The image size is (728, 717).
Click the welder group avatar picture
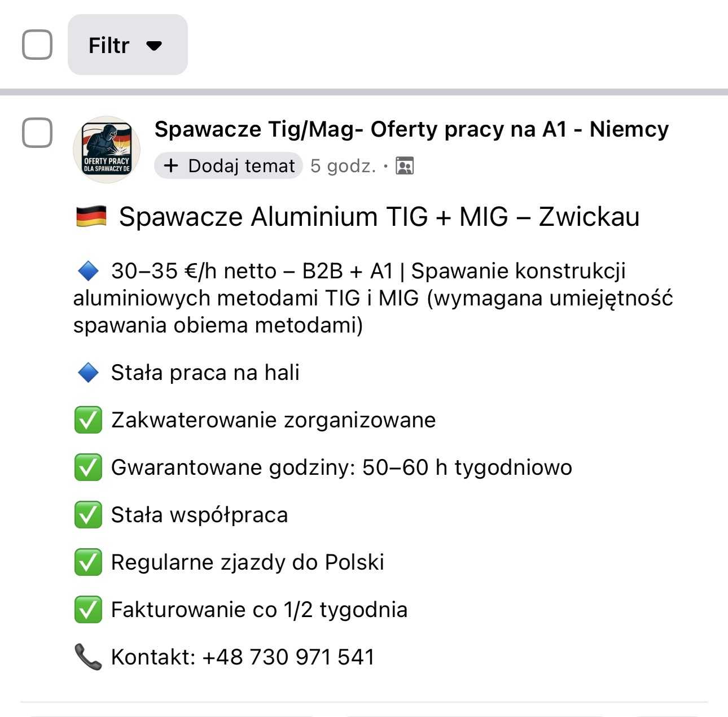pyautogui.click(x=107, y=150)
